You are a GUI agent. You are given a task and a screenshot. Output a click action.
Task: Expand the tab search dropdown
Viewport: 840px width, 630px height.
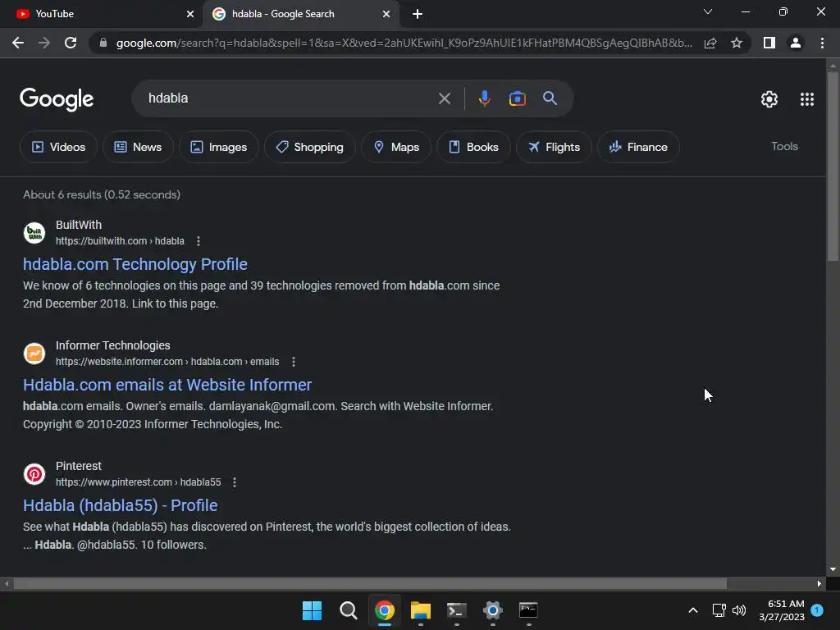pos(708,11)
